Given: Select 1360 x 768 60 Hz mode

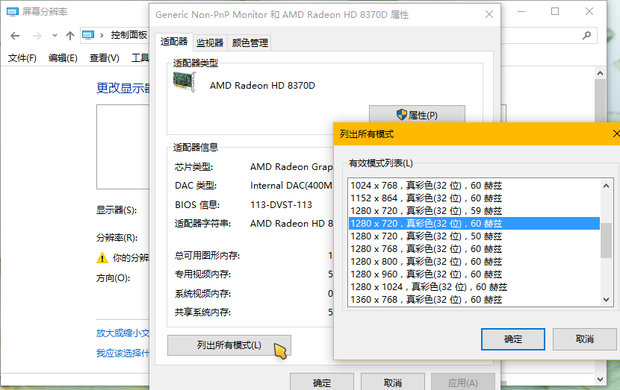Looking at the screenshot, I should tap(474, 299).
